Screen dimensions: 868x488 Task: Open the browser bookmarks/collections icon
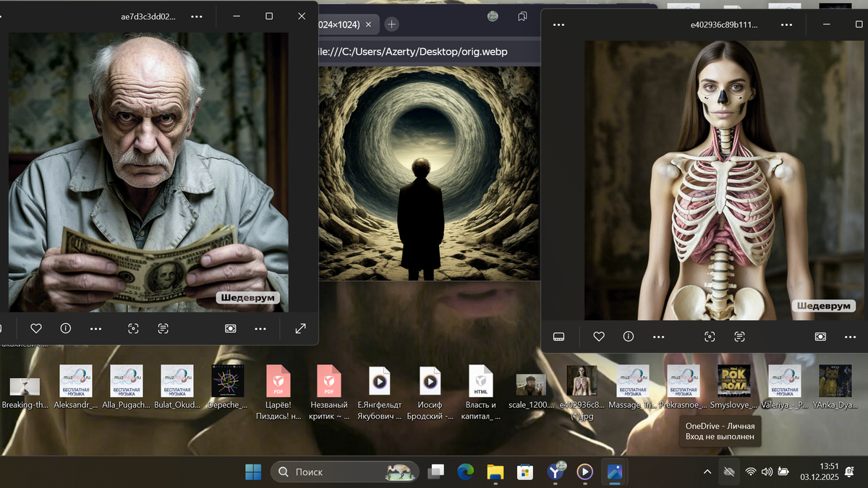(x=522, y=16)
